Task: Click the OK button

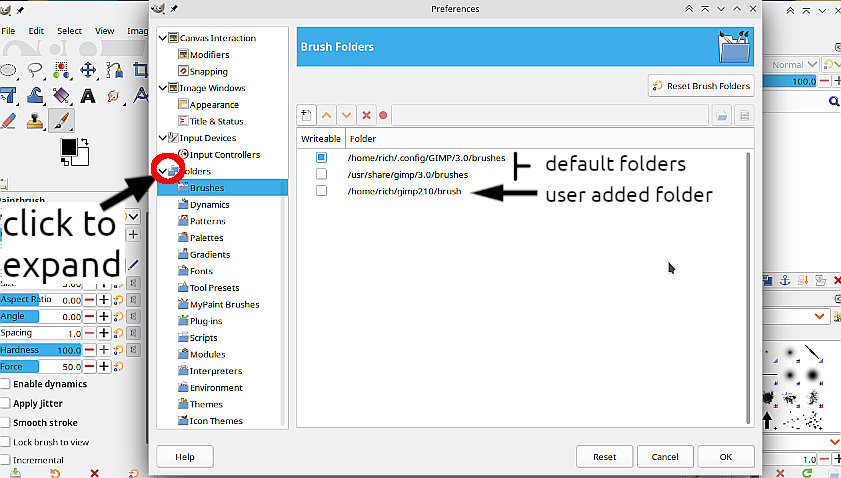Action: (x=726, y=457)
